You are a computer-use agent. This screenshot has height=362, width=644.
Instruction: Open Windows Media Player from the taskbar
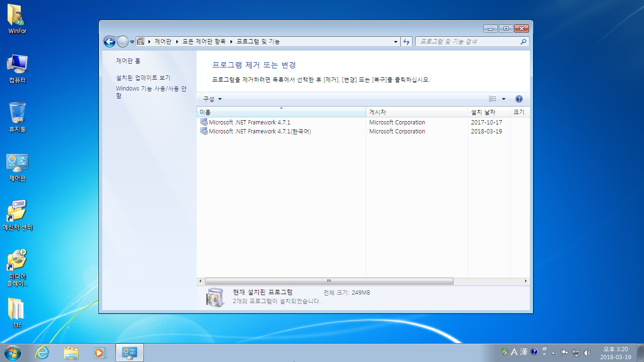pos(100,353)
